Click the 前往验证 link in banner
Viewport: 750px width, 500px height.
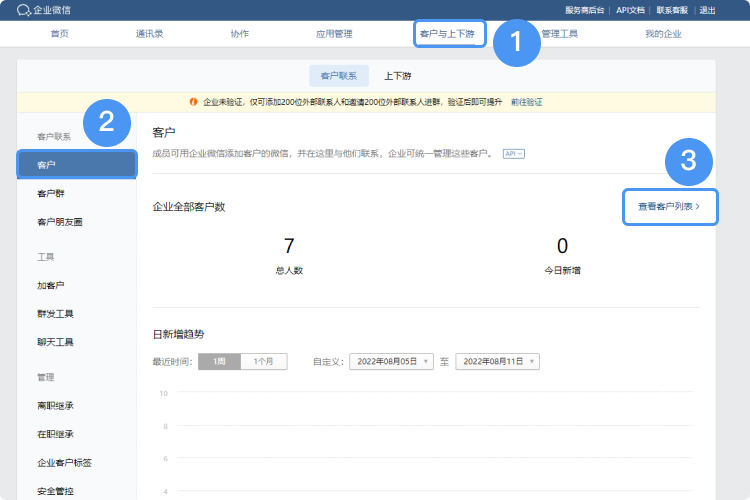[x=527, y=102]
